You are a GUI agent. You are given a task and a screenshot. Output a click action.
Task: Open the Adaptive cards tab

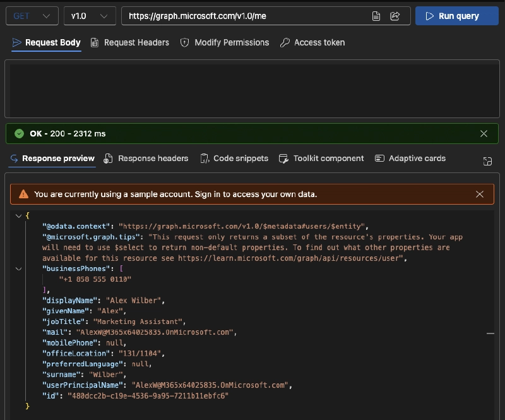tap(410, 159)
